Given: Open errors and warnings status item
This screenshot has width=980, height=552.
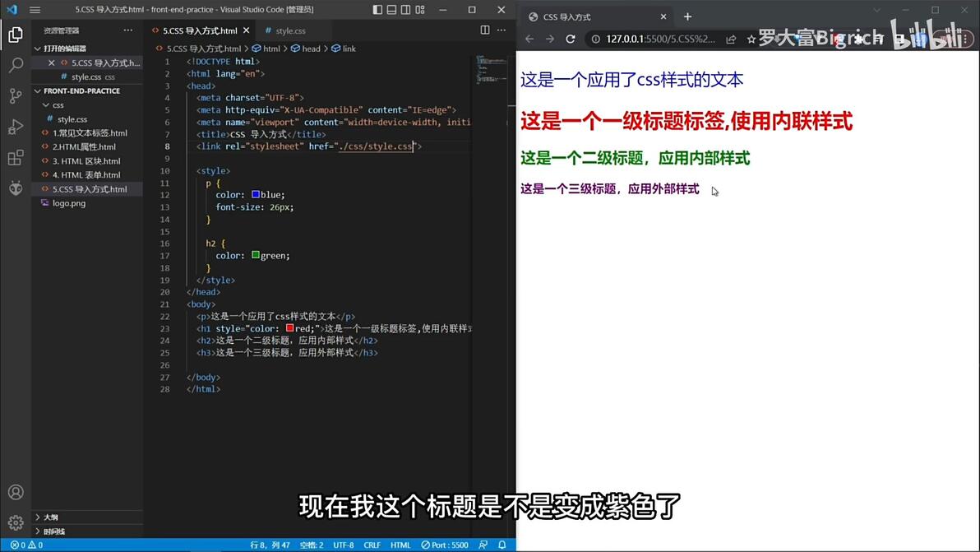Looking at the screenshot, I should [26, 545].
